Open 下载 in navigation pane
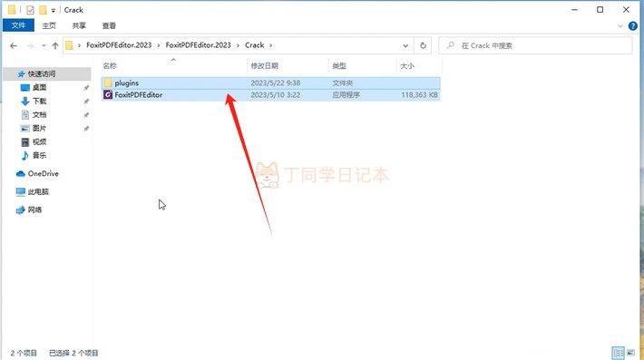The height and width of the screenshot is (360, 644). click(39, 101)
